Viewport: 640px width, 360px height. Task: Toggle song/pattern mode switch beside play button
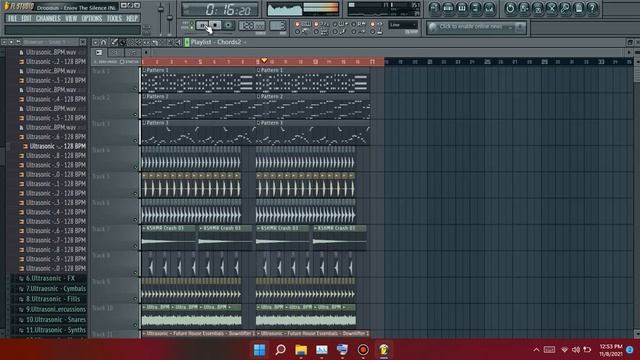point(191,25)
